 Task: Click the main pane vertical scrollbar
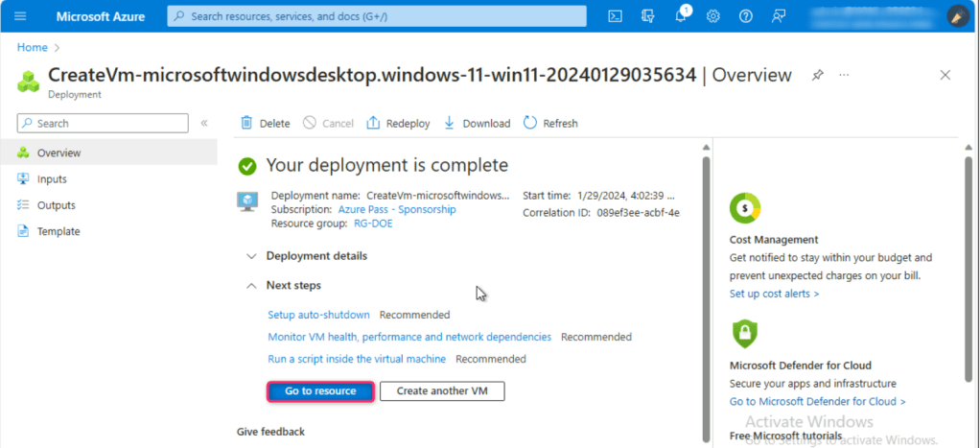707,288
